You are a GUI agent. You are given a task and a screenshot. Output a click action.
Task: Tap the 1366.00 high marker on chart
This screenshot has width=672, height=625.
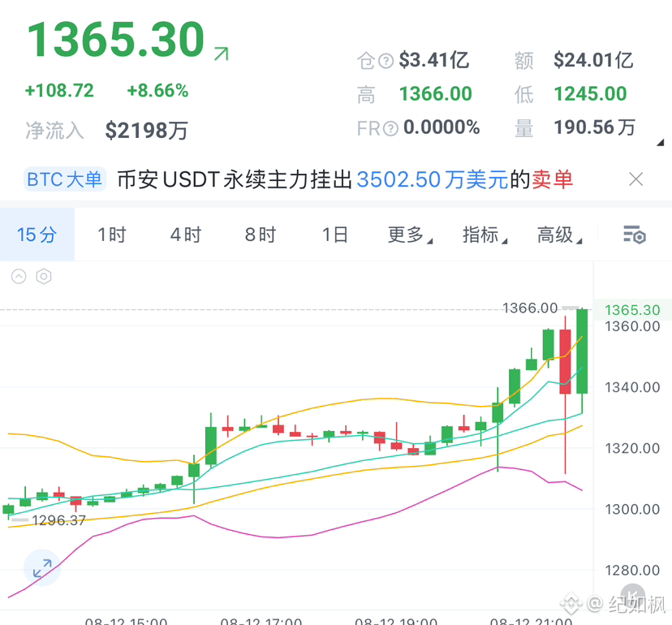tap(530, 308)
